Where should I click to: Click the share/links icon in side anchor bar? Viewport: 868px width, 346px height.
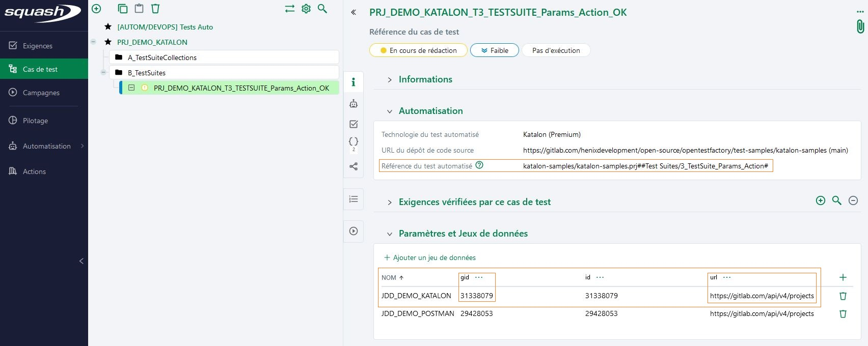[354, 166]
